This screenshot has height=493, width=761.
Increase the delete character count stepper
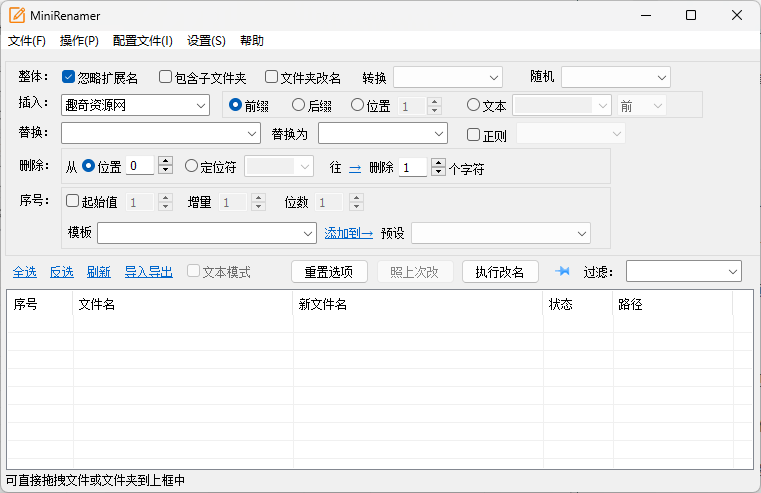point(438,163)
